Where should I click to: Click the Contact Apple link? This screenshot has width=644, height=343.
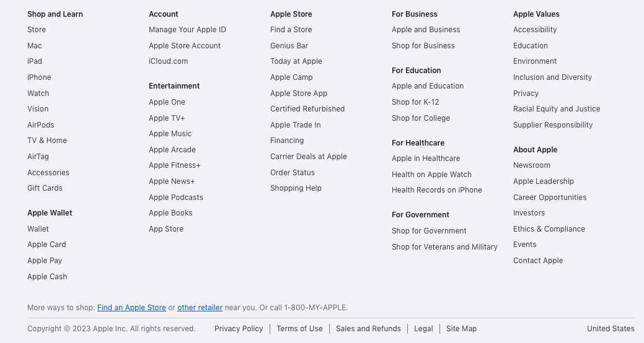(538, 261)
